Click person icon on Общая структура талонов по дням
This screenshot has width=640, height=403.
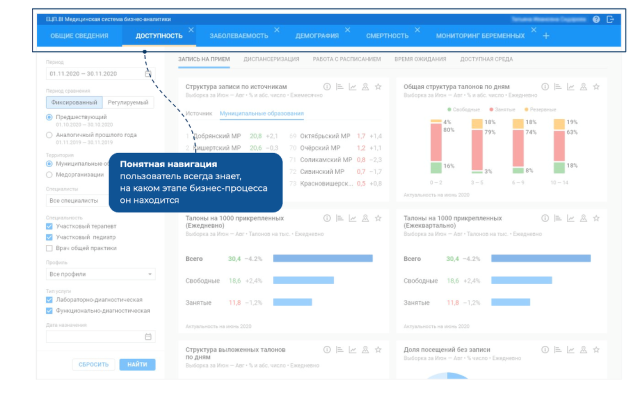tap(583, 87)
